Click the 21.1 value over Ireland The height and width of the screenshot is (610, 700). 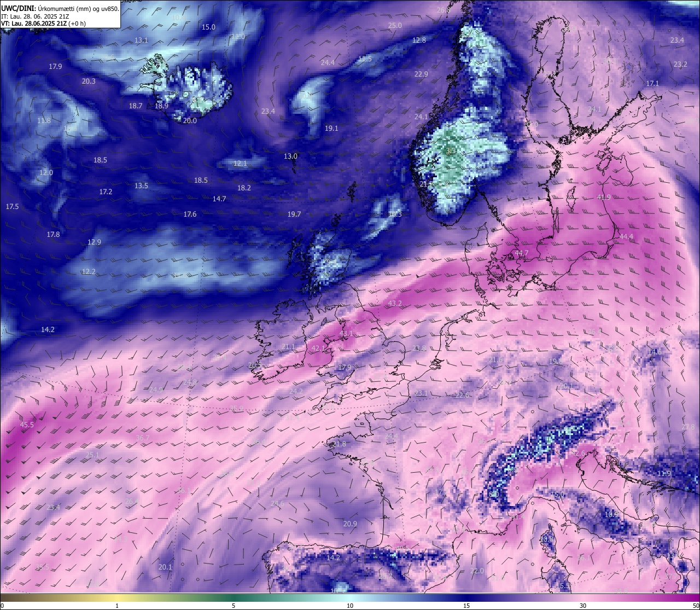(x=288, y=346)
